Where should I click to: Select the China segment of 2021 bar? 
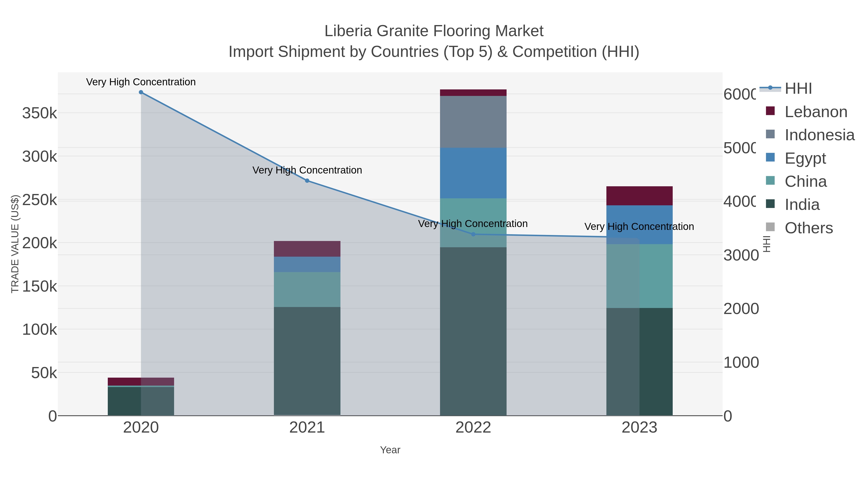307,290
